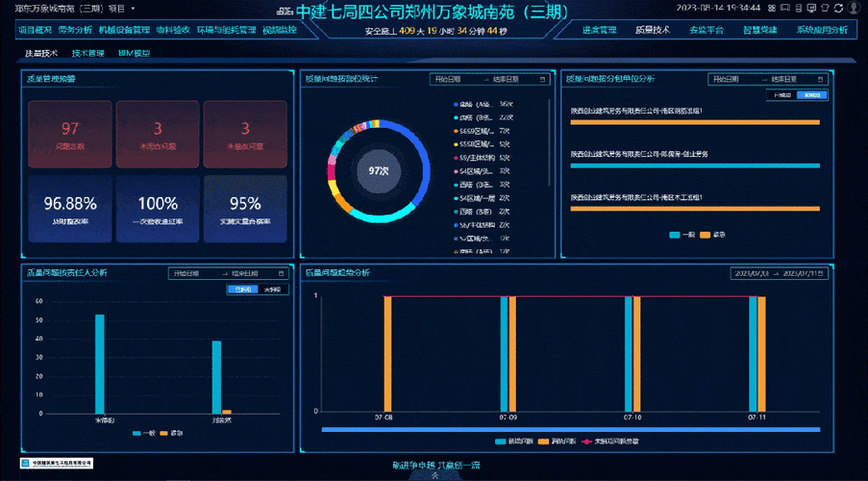Click the grid apps icon in top bar
The image size is (868, 481).
[771, 8]
